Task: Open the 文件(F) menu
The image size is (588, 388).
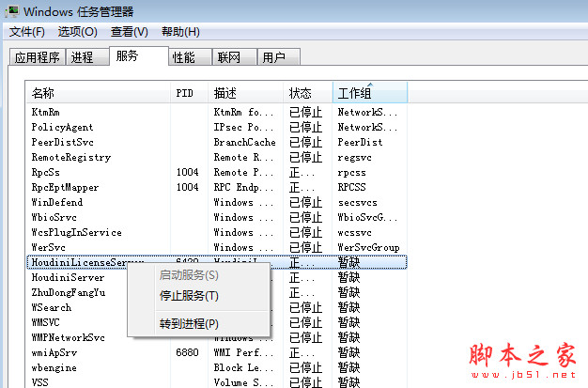Action: point(26,32)
